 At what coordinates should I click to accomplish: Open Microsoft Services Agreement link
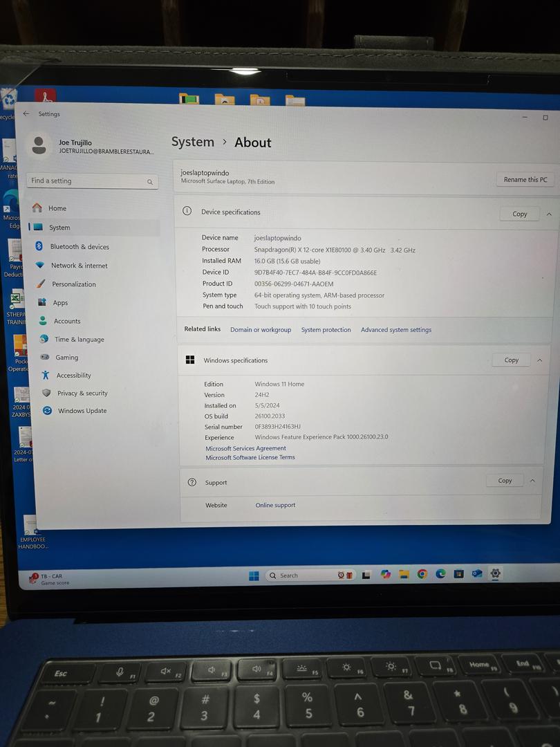pyautogui.click(x=245, y=448)
